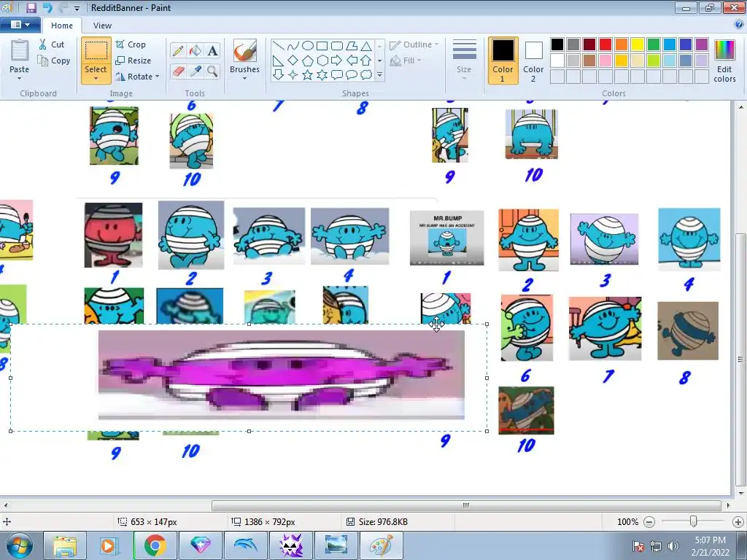Select the Cloud callout shape
Viewport: 747px width, 560px height.
coord(366,75)
